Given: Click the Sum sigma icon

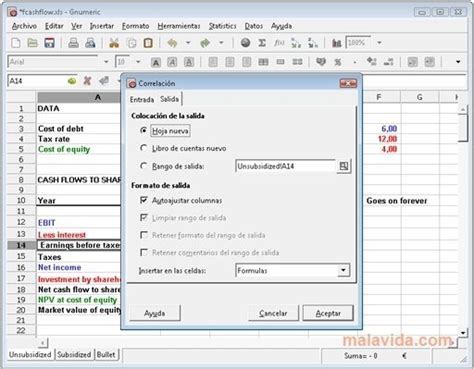Looking at the screenshot, I should [262, 43].
